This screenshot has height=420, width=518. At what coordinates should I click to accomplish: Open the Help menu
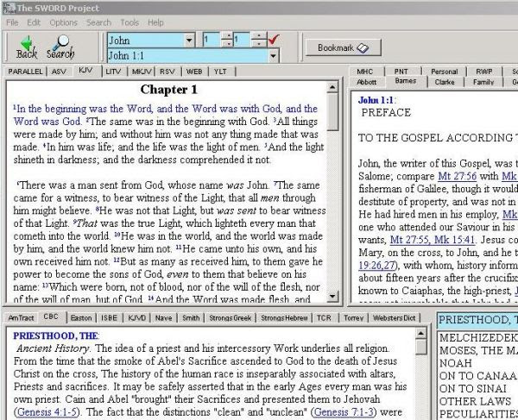155,22
